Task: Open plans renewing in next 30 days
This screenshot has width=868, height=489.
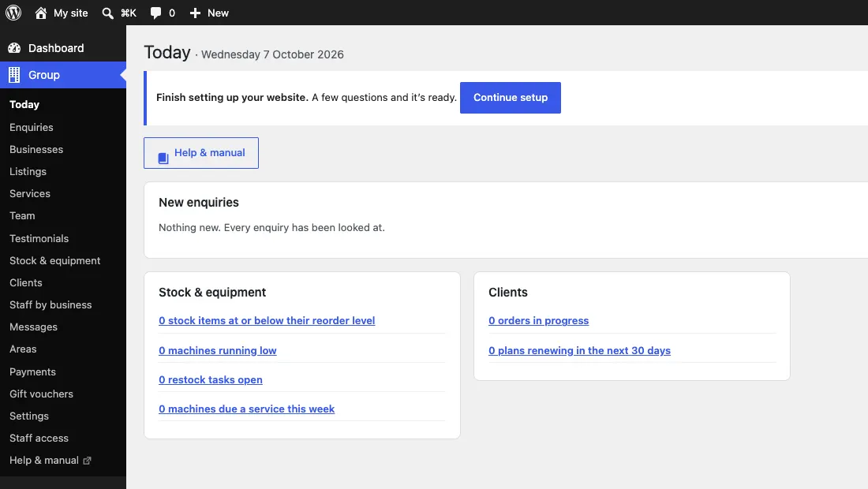Action: [x=580, y=350]
